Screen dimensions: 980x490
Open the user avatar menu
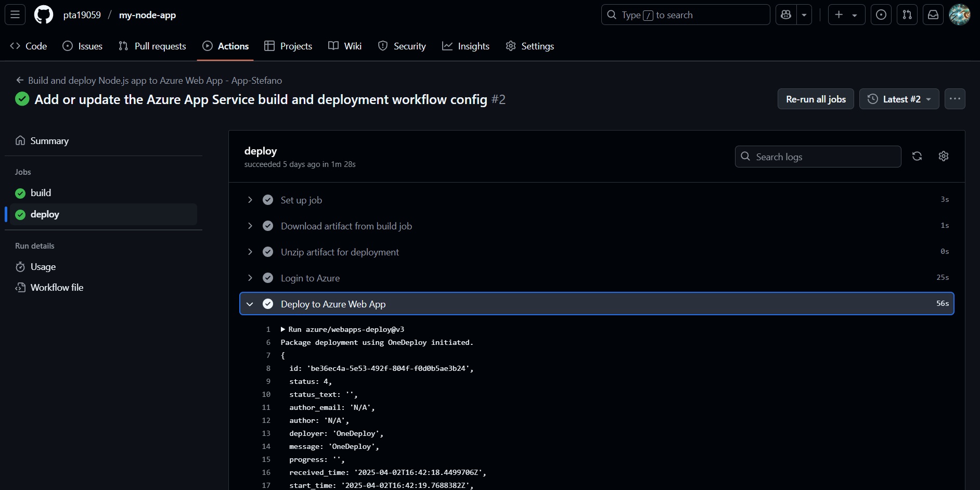(960, 15)
